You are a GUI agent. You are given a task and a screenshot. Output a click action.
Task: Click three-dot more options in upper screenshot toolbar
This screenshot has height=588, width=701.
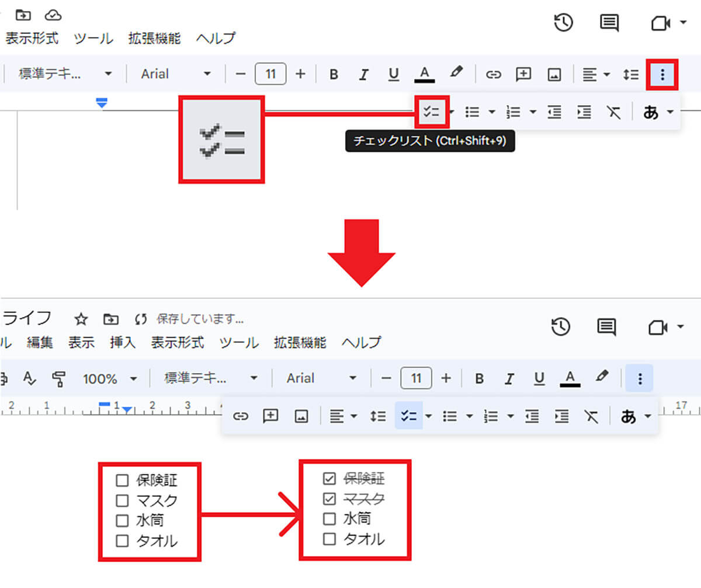(662, 74)
